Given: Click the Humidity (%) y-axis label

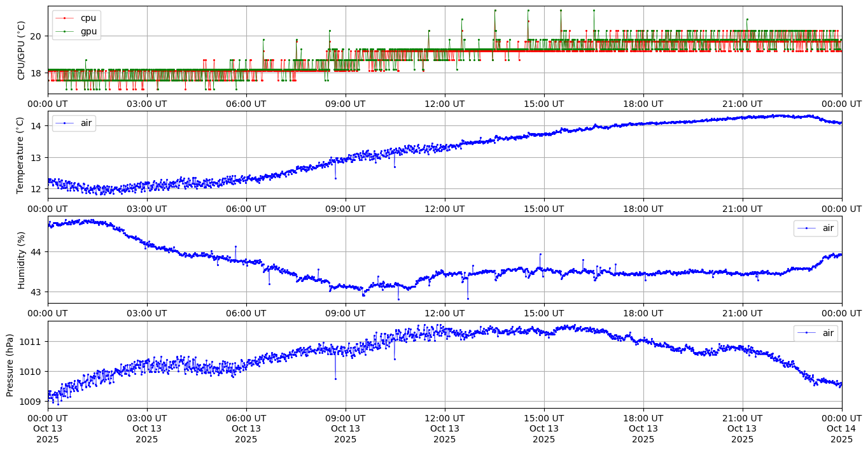Looking at the screenshot, I should point(22,260).
